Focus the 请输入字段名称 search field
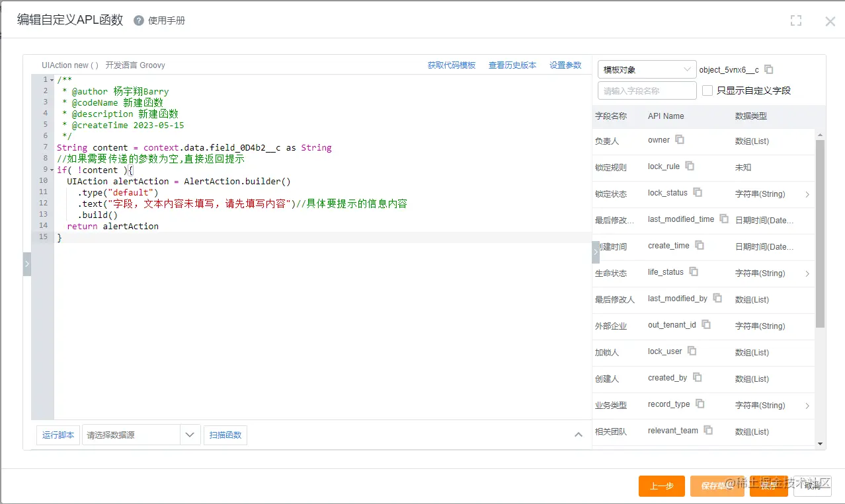845x504 pixels. pos(647,90)
